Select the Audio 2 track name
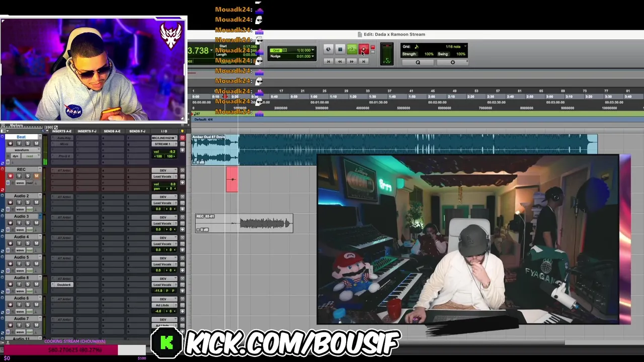The image size is (644, 362). point(21,196)
